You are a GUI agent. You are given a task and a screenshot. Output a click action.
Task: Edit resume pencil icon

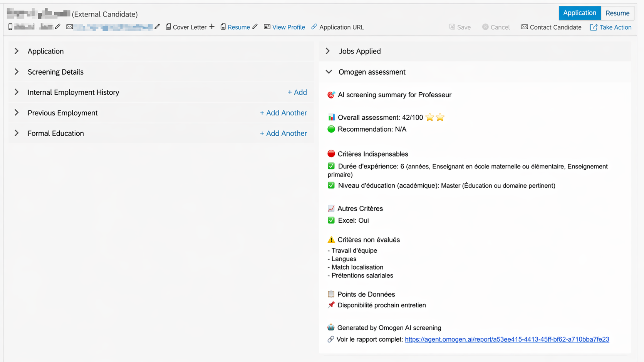coord(255,27)
